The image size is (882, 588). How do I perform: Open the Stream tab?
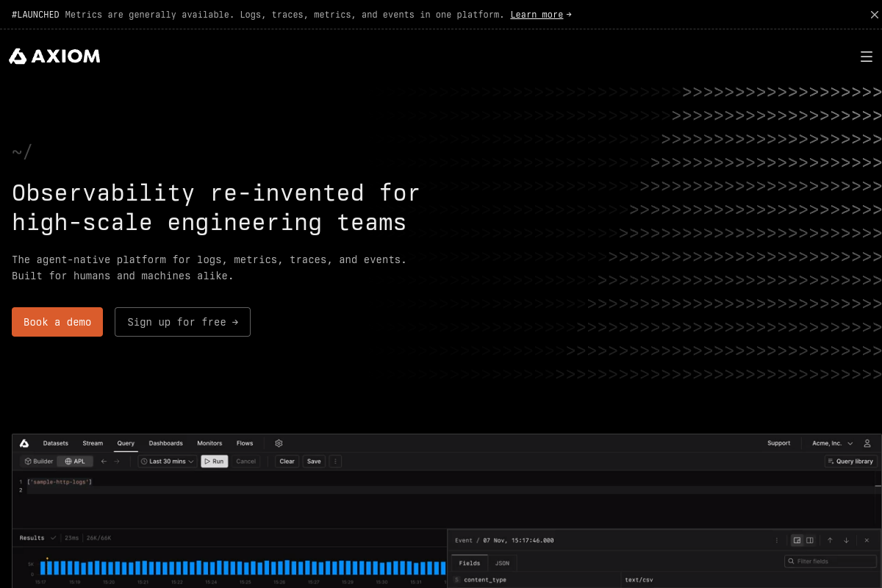coord(93,443)
